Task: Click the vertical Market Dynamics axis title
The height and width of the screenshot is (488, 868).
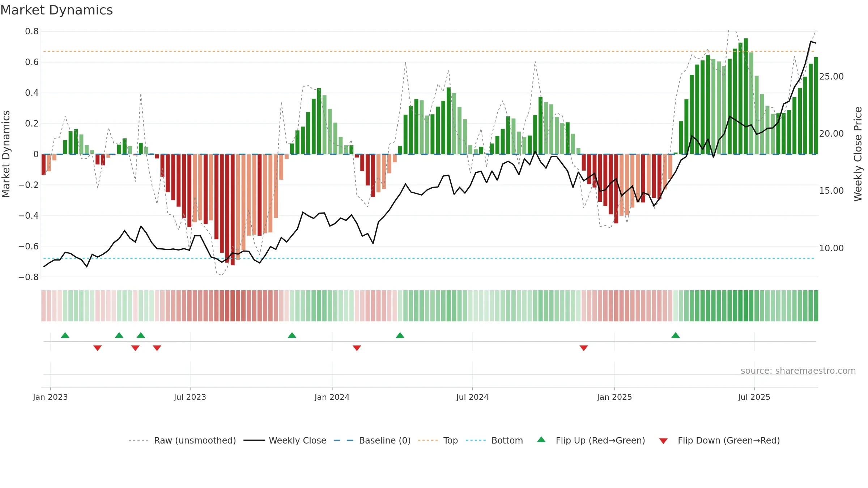Action: tap(6, 154)
